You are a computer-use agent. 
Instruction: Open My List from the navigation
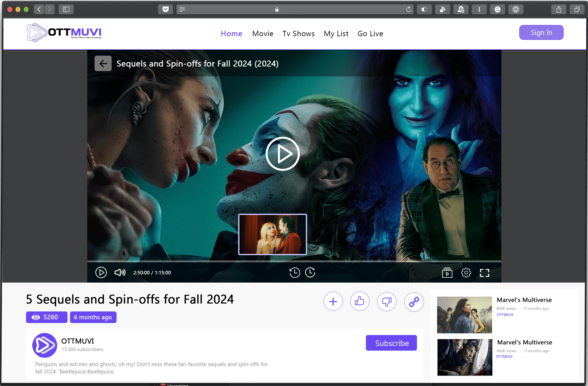tap(336, 34)
